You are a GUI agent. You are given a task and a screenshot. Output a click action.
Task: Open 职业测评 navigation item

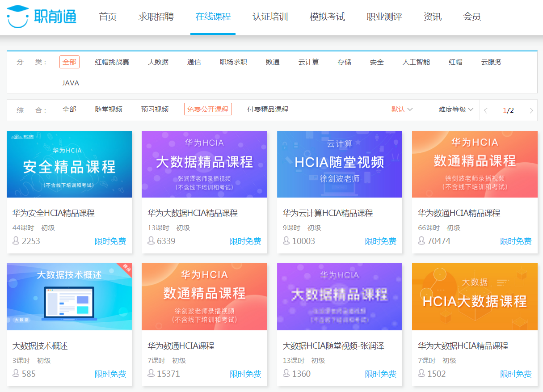[x=384, y=17]
